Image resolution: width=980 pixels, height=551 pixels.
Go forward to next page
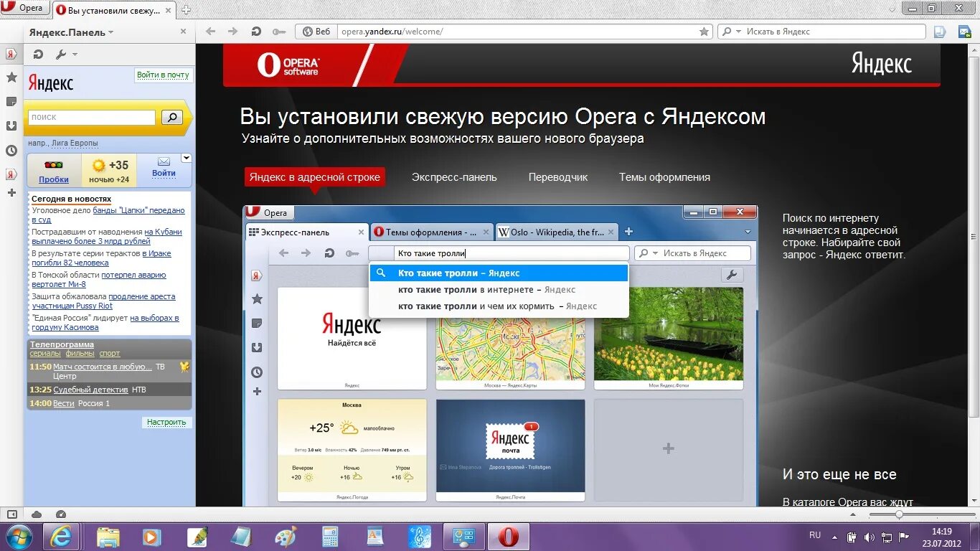click(232, 32)
